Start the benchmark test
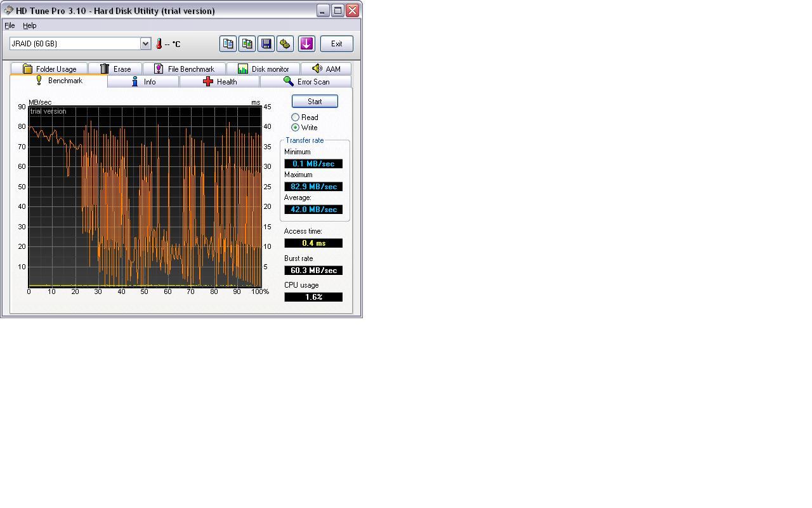The image size is (812, 508). click(315, 102)
